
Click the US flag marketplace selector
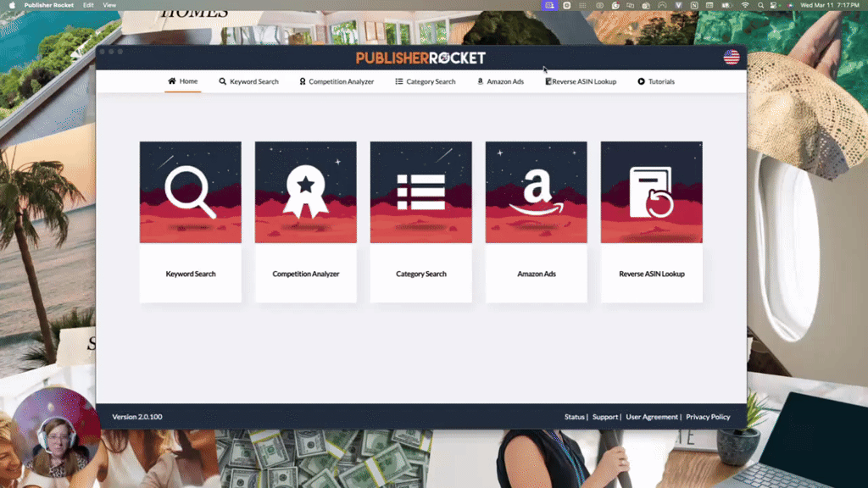pyautogui.click(x=732, y=57)
